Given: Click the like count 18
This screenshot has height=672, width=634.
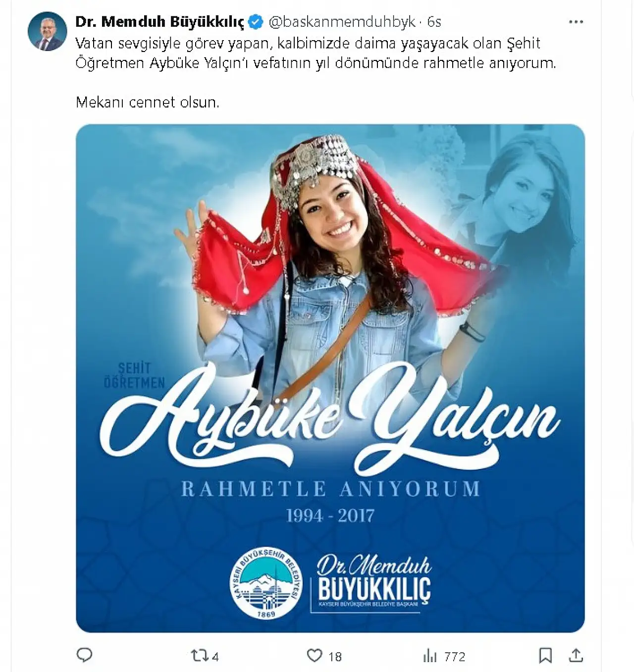Looking at the screenshot, I should click(x=335, y=657).
